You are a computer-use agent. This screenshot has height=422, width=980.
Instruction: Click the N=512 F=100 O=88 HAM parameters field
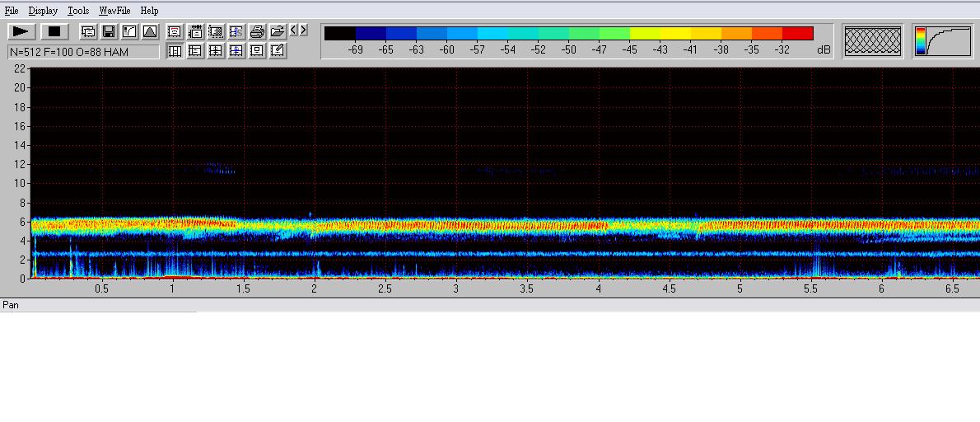pyautogui.click(x=83, y=52)
